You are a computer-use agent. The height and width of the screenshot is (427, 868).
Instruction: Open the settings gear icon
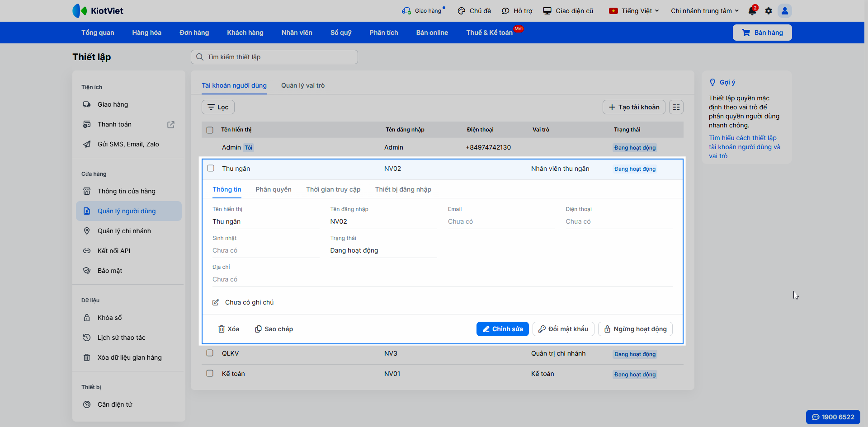click(x=769, y=11)
